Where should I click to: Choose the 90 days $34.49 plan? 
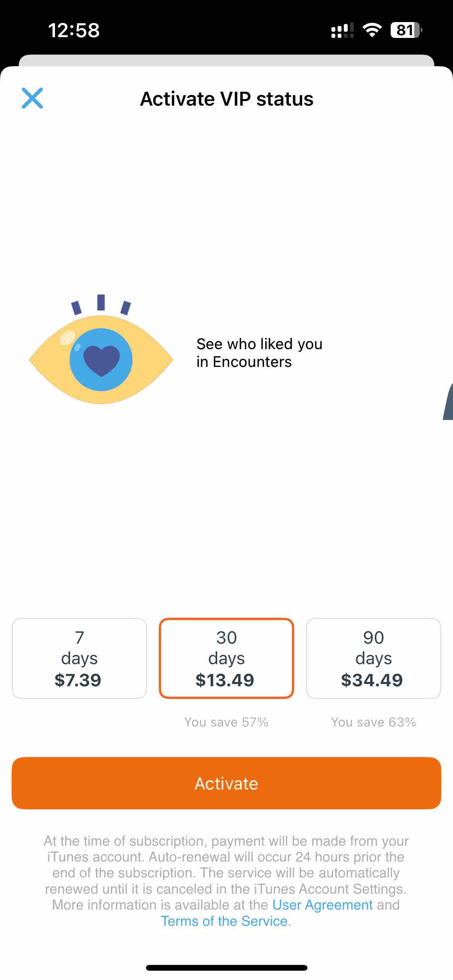point(374,658)
